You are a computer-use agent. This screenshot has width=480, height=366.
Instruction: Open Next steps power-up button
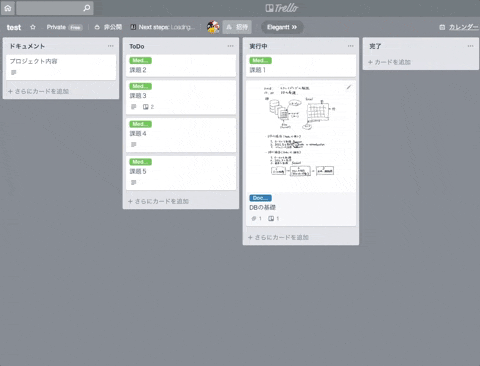(x=163, y=27)
